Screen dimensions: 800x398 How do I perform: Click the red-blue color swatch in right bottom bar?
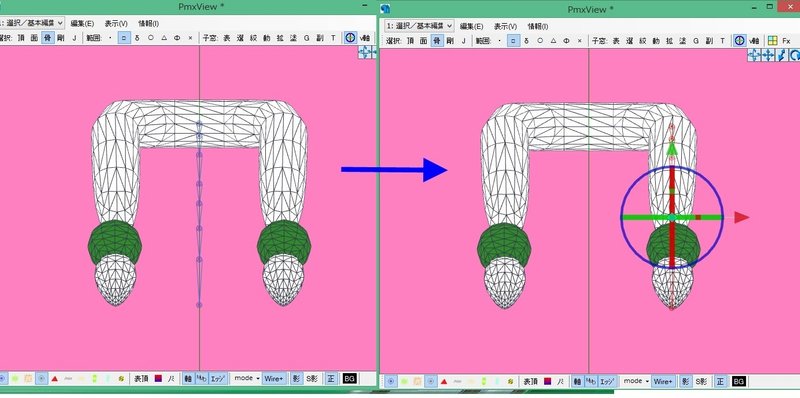tap(547, 381)
